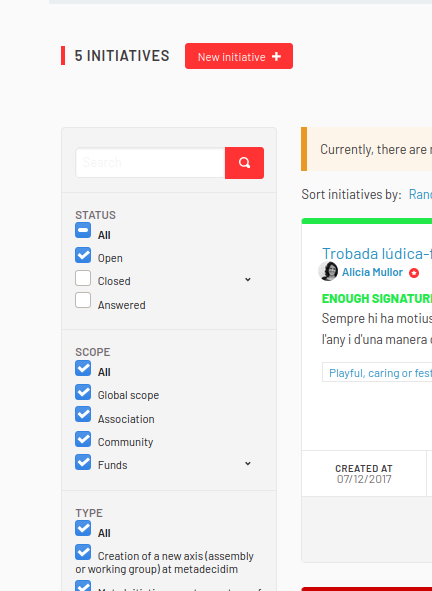Click the plus icon in New initiative
Viewport: 432px width, 591px height.
pyautogui.click(x=276, y=57)
